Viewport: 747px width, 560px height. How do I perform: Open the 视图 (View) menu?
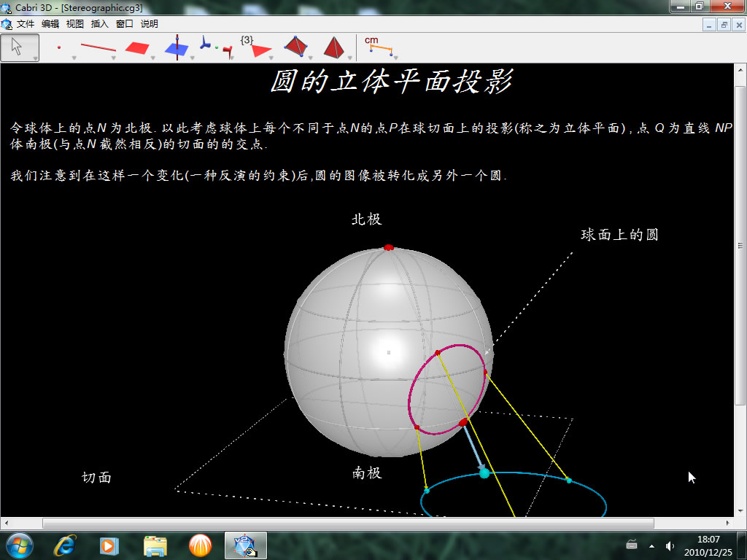pyautogui.click(x=74, y=24)
